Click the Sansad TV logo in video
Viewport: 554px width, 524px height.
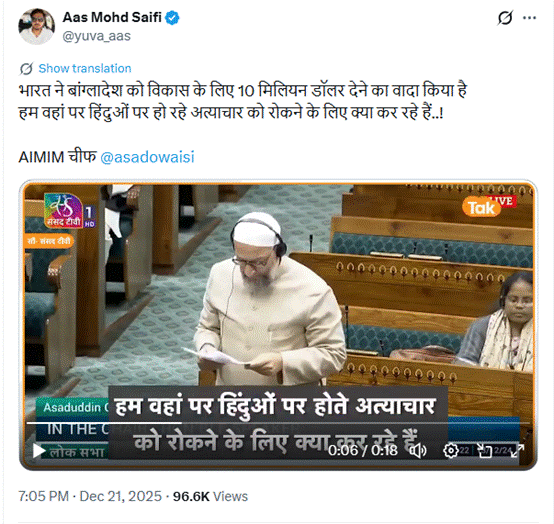pyautogui.click(x=64, y=211)
